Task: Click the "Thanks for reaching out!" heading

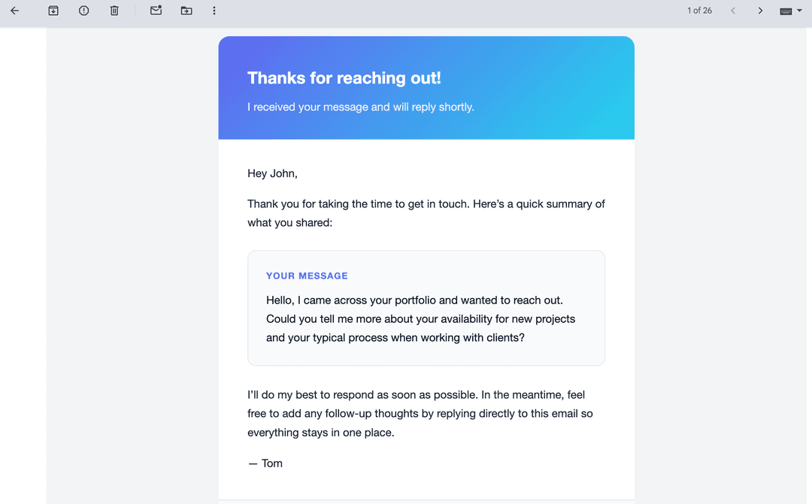Action: pos(344,77)
